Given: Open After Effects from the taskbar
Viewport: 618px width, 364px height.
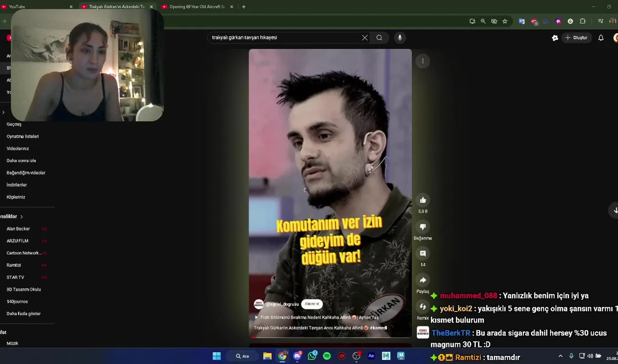Looking at the screenshot, I should 371,356.
